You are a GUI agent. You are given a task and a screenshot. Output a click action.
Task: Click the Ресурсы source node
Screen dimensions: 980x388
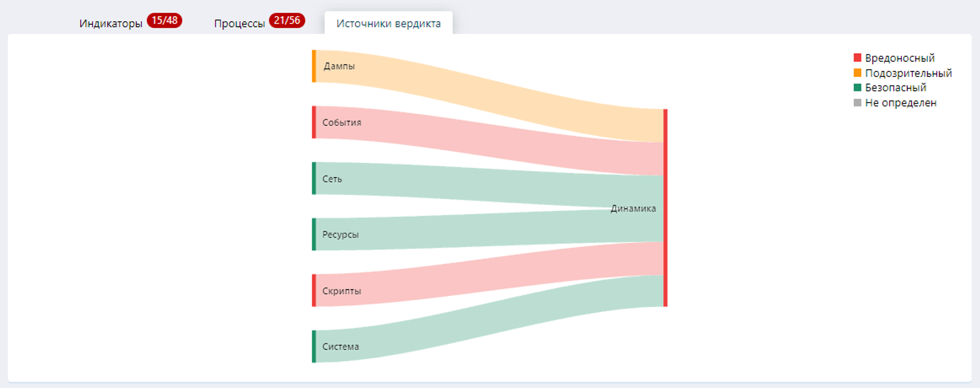[x=314, y=234]
